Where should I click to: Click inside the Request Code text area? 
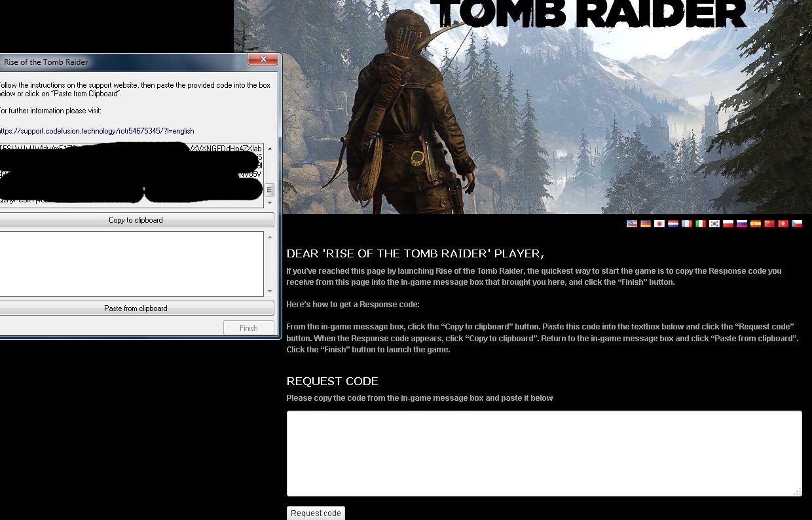point(544,453)
